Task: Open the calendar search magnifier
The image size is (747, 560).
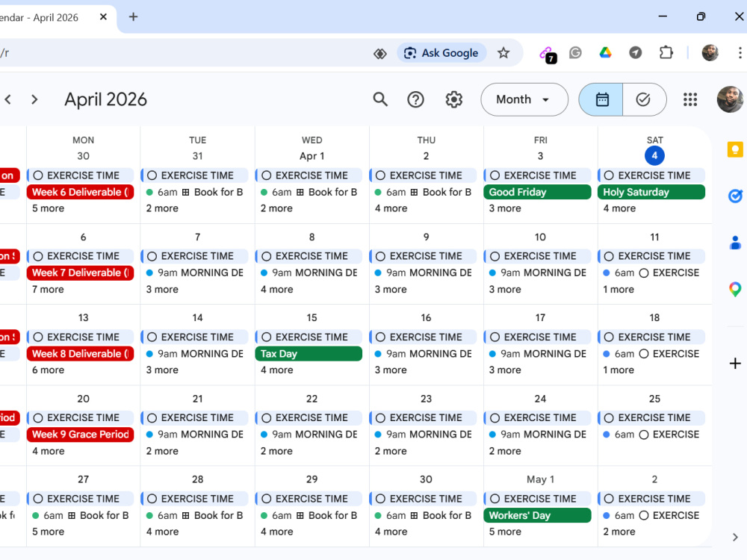Action: [x=380, y=99]
